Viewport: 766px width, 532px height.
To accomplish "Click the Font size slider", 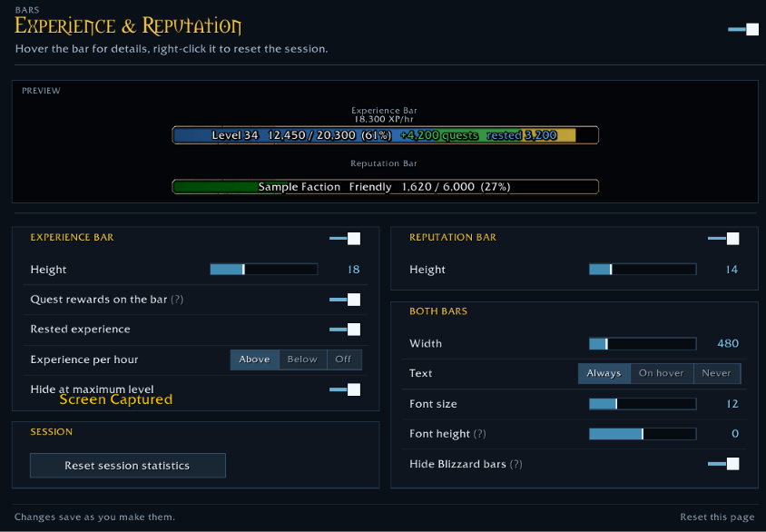I will (643, 403).
